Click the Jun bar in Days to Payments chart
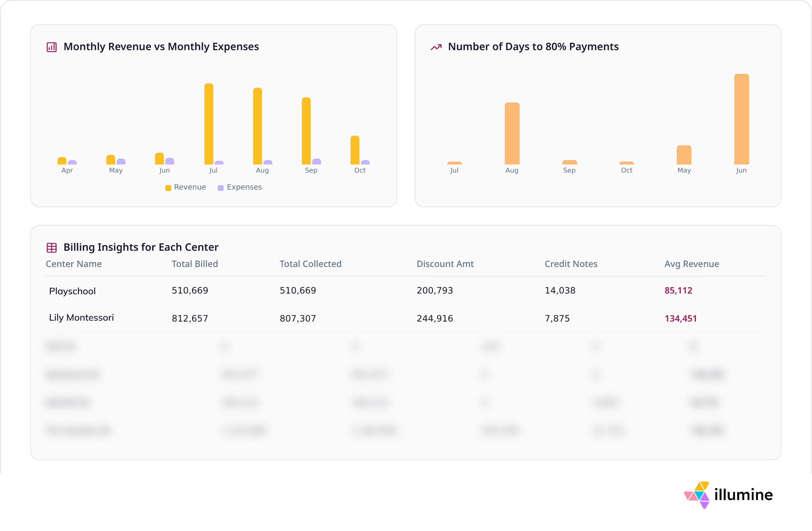 tap(741, 119)
